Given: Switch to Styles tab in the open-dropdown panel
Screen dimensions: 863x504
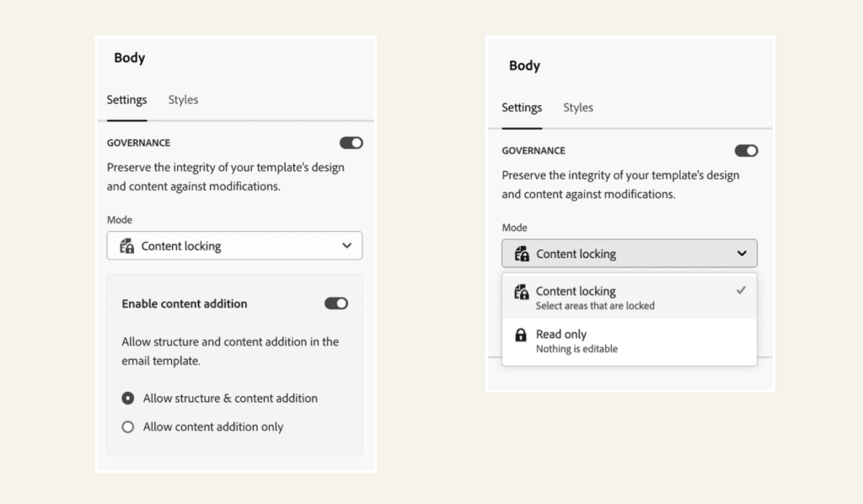Looking at the screenshot, I should 578,107.
